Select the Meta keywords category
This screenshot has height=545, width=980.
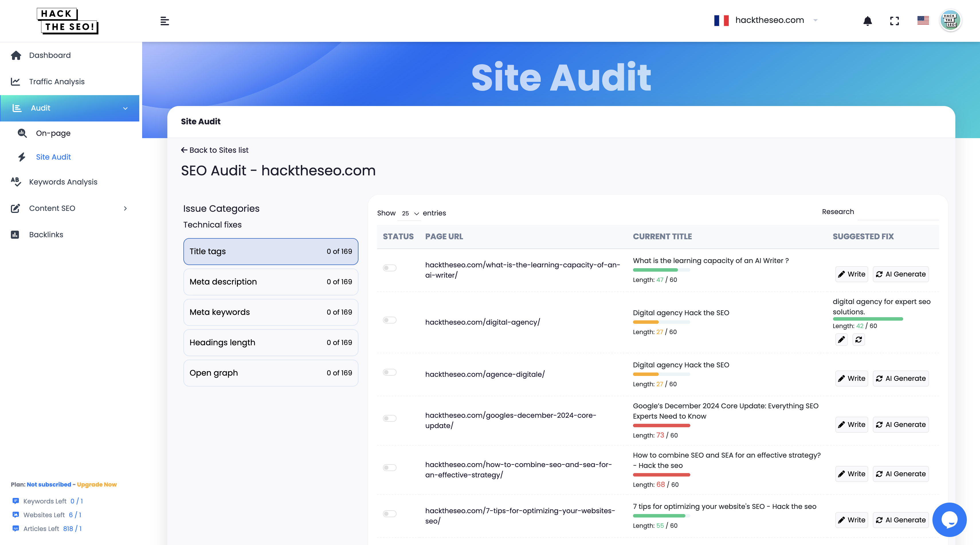[271, 312]
